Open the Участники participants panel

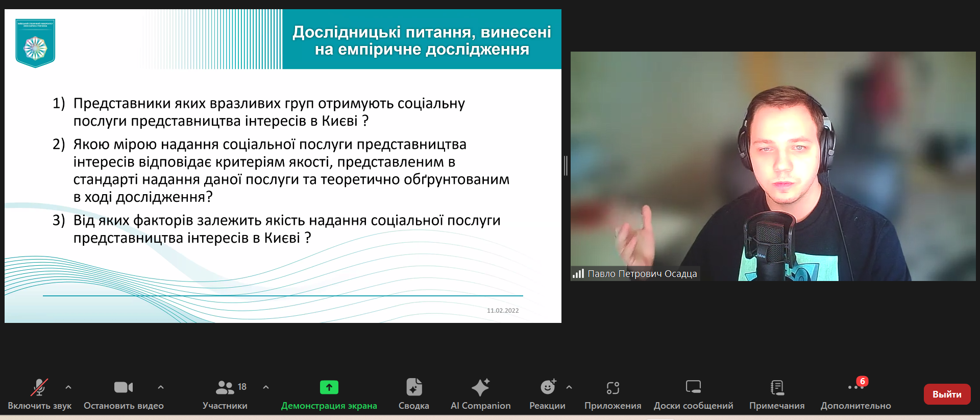[x=225, y=388]
